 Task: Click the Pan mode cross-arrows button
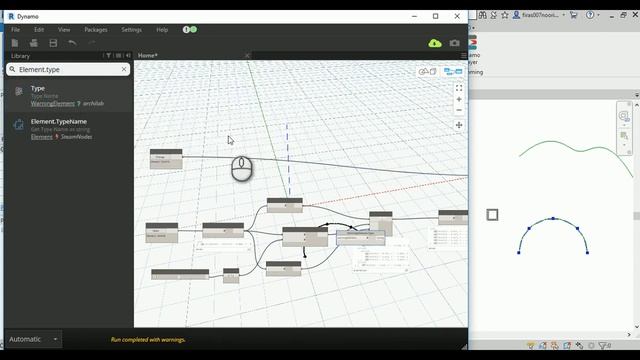pyautogui.click(x=459, y=125)
